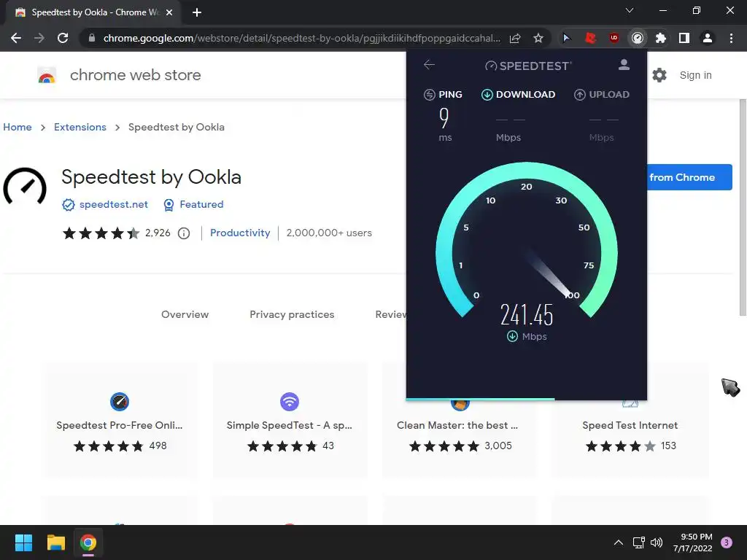Open the clock and date panel
This screenshot has width=747, height=560.
click(693, 542)
